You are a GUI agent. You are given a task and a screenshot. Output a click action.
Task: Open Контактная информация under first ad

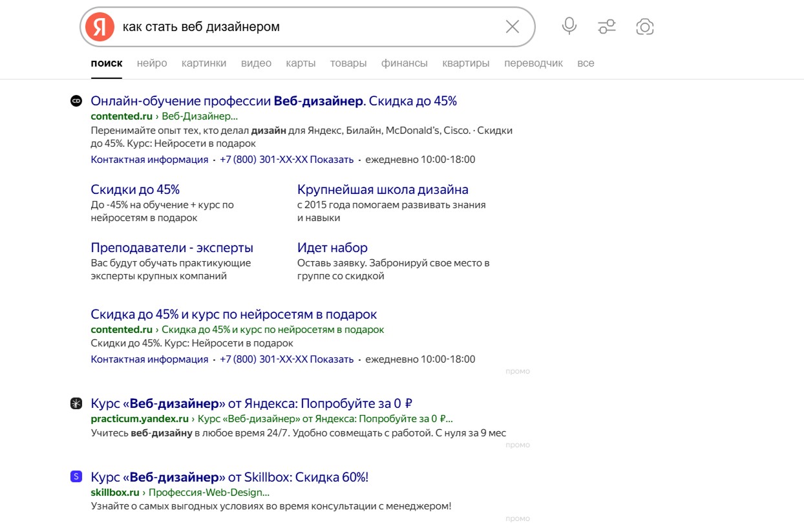click(149, 160)
